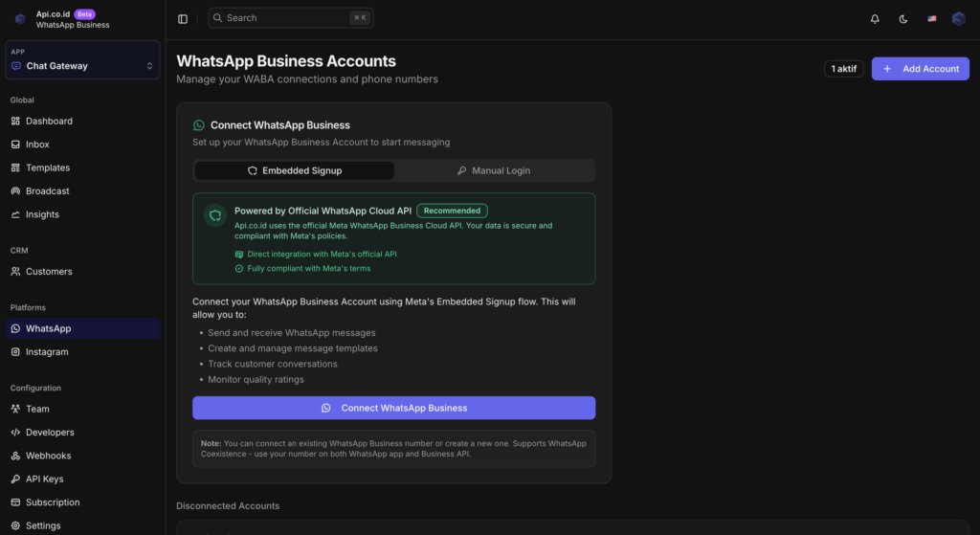
Task: Click the Recommended badge
Action: pyautogui.click(x=452, y=211)
